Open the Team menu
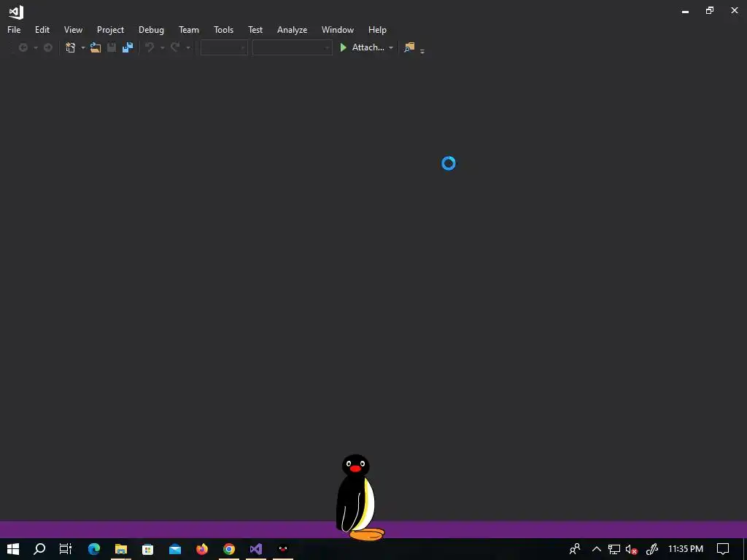The width and height of the screenshot is (747, 560). pos(189,29)
